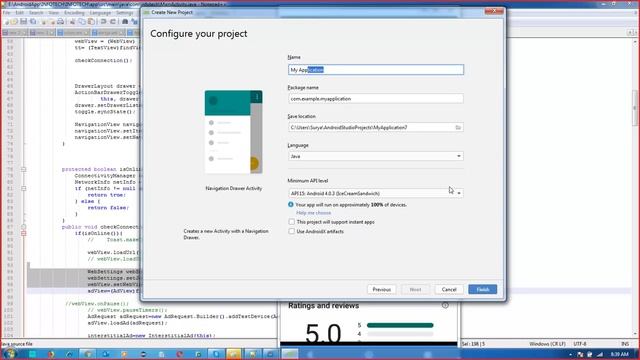Collapse the fold marker at 'protected boolean isOnline'
640x360 pixels.
pyautogui.click(x=24, y=169)
